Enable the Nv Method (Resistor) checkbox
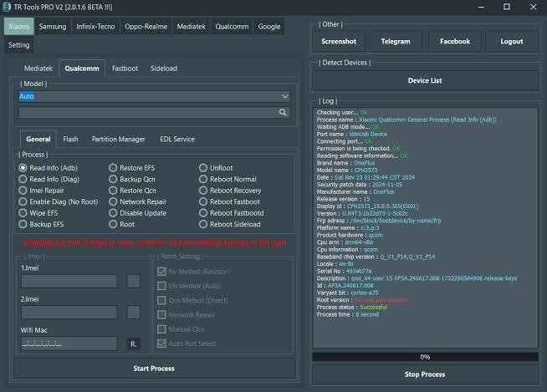Screen dimensions: 547x392 (x=161, y=271)
